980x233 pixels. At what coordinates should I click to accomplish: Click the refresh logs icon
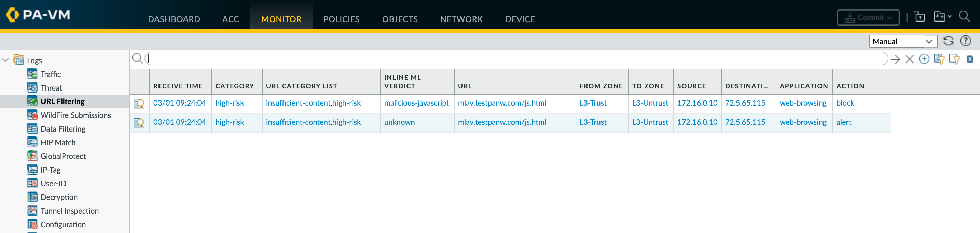(948, 41)
